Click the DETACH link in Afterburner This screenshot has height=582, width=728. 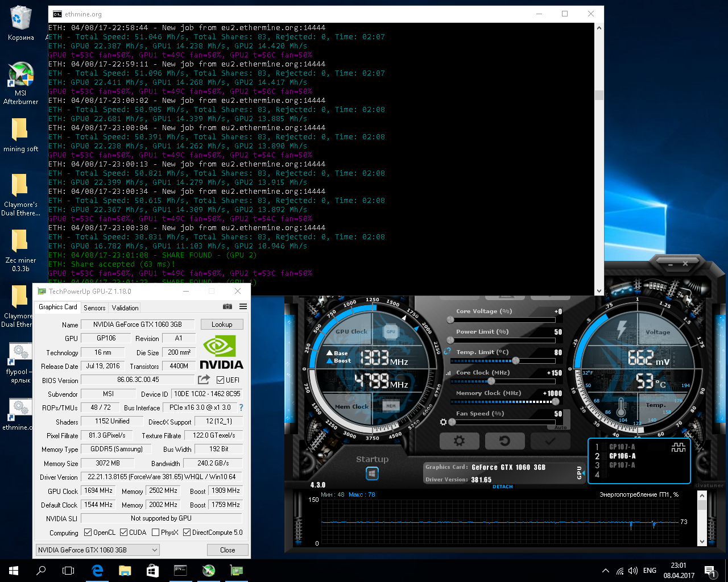point(503,487)
